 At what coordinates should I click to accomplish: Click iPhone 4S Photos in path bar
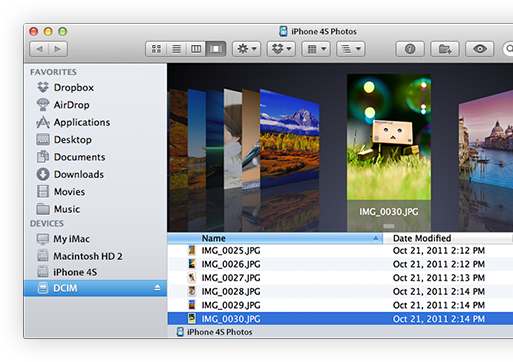(214, 332)
